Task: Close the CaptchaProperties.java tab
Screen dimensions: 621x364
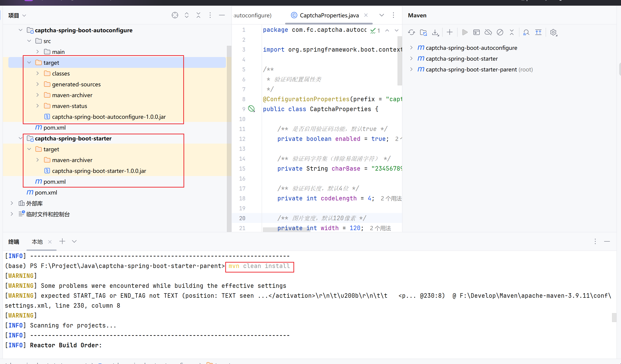Action: tap(366, 15)
